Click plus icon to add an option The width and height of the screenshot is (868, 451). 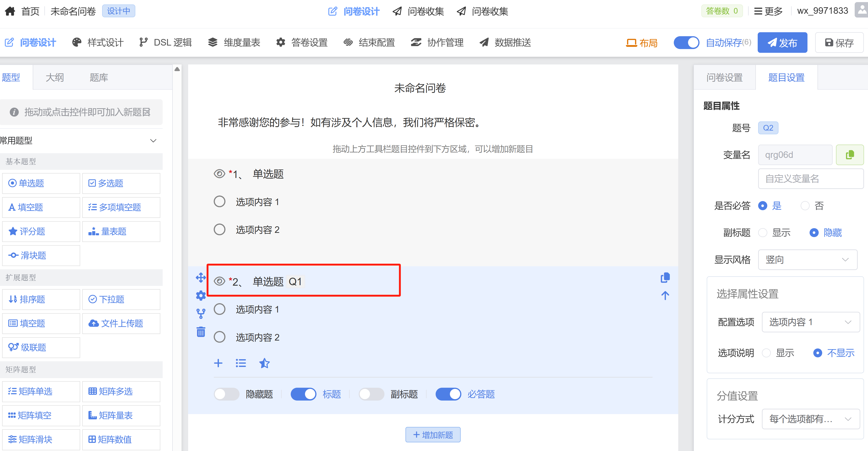coord(218,363)
